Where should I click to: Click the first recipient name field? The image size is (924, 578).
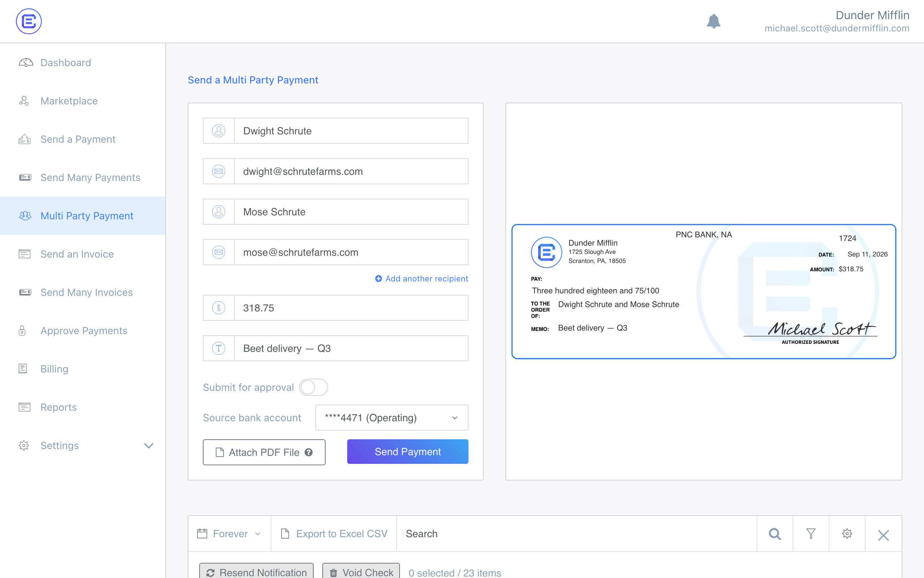tap(351, 131)
